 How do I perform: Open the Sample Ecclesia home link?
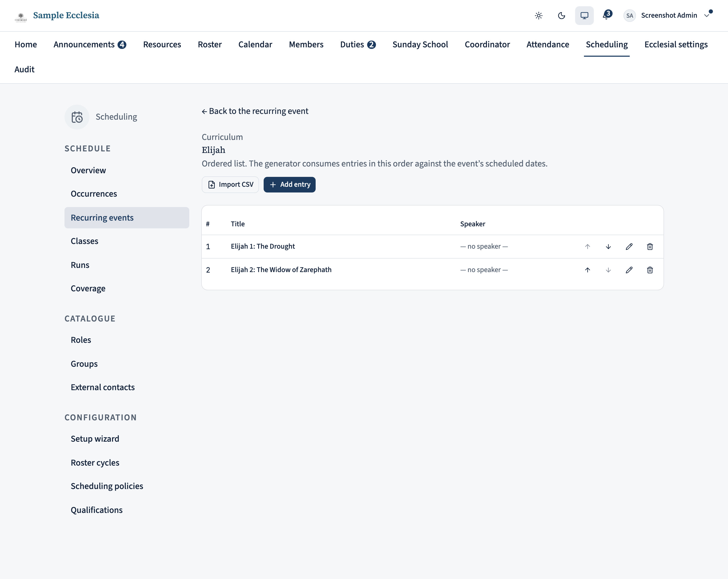[66, 16]
